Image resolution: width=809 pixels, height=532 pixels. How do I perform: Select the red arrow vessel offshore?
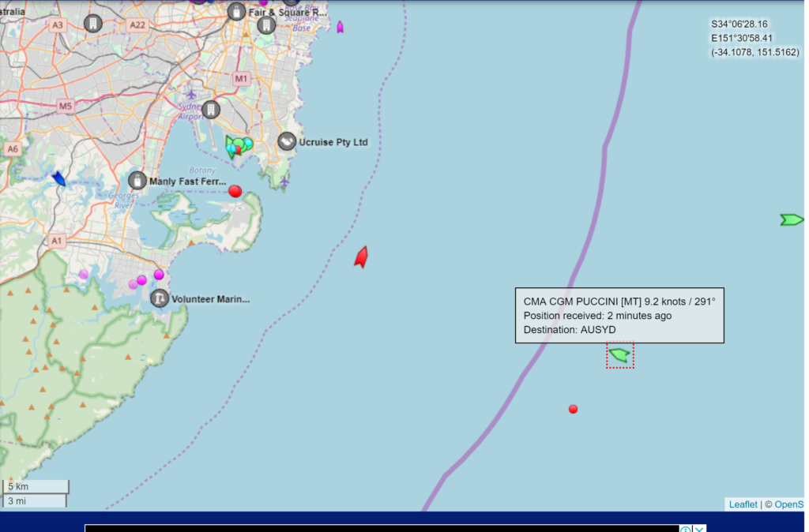tap(361, 257)
